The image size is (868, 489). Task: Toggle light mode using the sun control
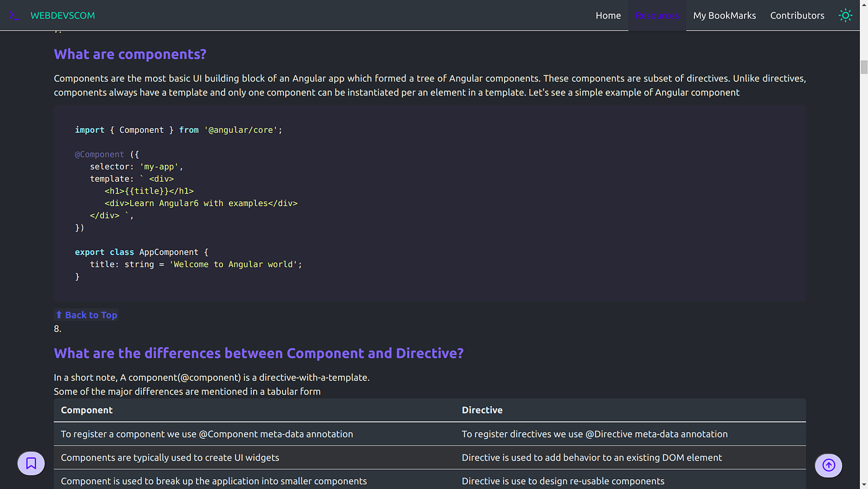tap(845, 15)
